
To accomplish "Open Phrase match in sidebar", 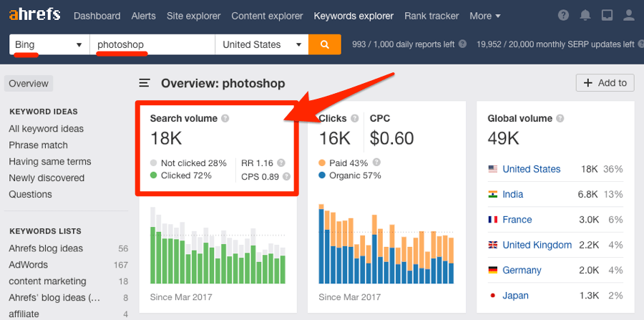I will (38, 145).
